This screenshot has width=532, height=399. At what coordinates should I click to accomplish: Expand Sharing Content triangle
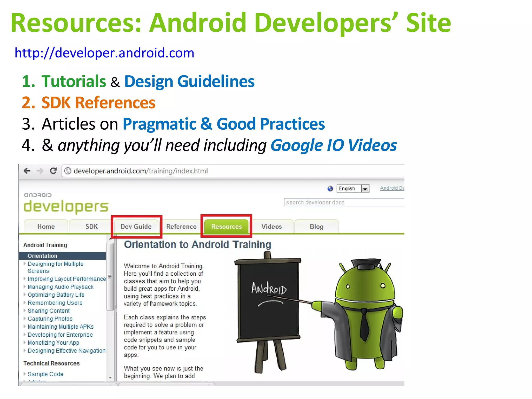point(25,310)
